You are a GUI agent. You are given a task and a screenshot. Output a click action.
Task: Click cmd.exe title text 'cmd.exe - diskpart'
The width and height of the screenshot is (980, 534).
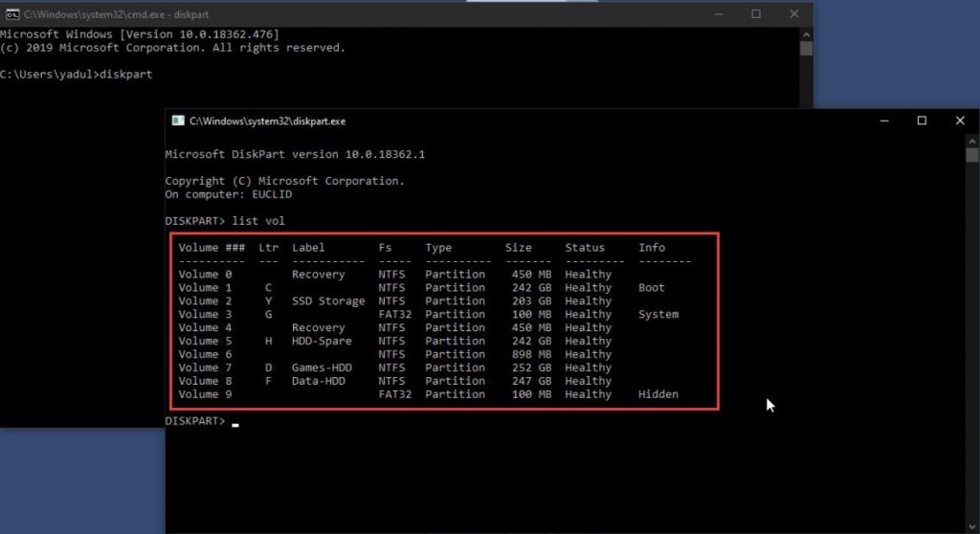coord(167,14)
